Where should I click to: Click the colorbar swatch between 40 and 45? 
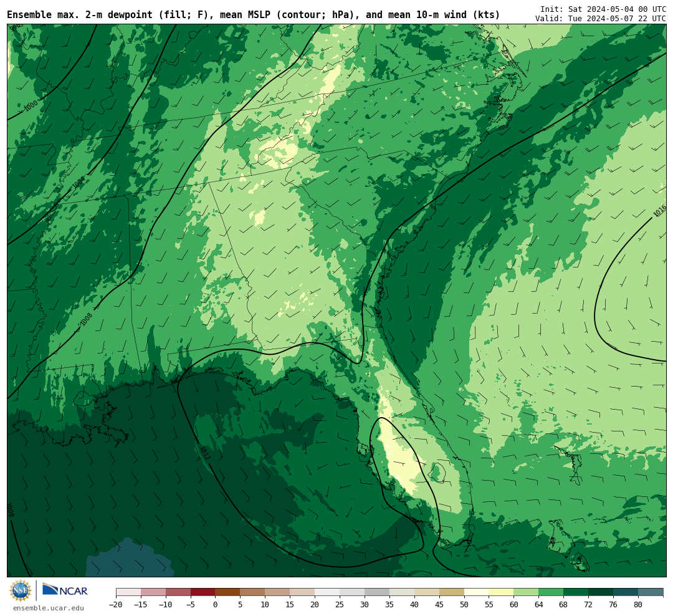(427, 592)
